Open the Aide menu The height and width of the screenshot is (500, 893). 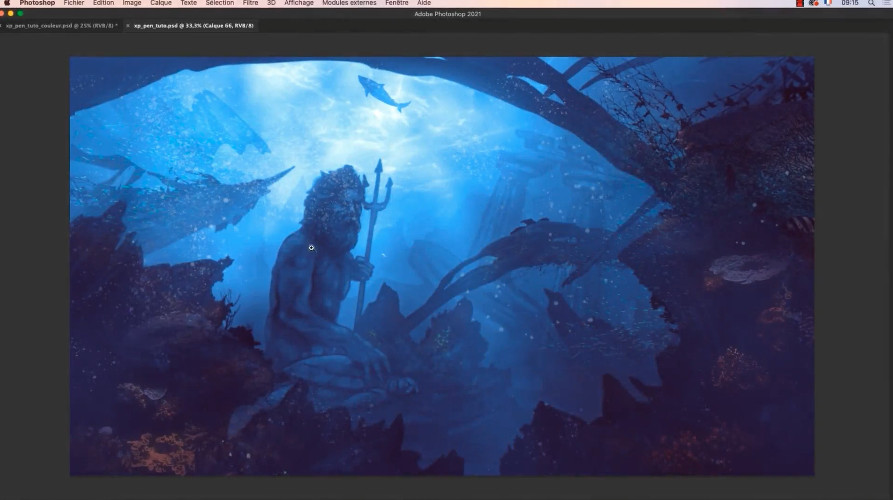tap(424, 3)
